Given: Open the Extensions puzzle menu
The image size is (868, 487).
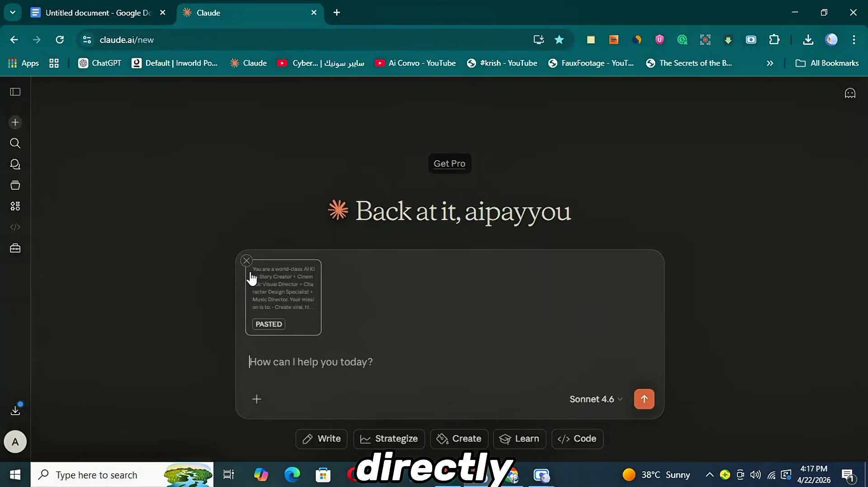Looking at the screenshot, I should coord(774,40).
